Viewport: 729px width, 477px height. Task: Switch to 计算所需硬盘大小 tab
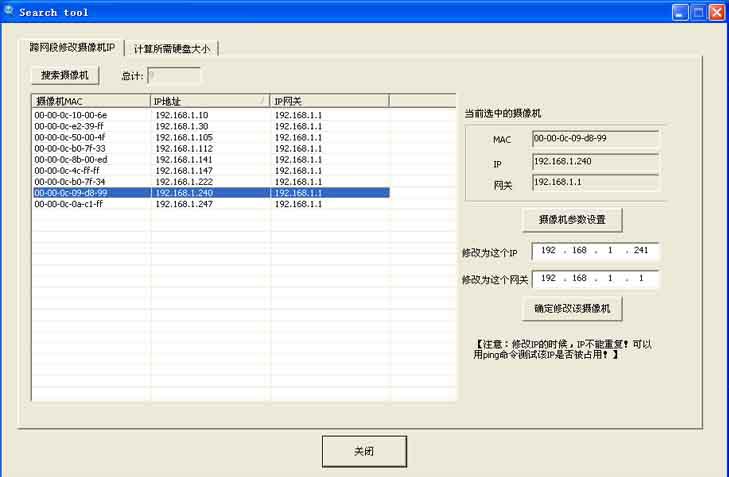[x=172, y=48]
